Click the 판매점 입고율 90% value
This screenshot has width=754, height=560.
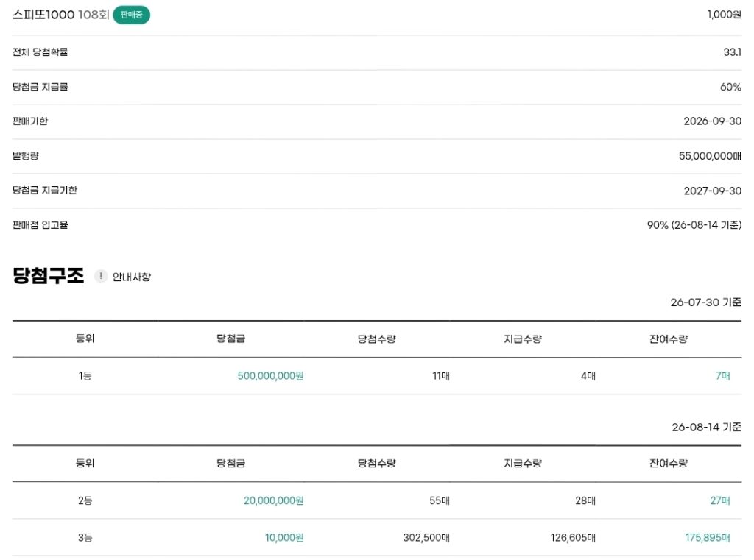click(x=694, y=225)
